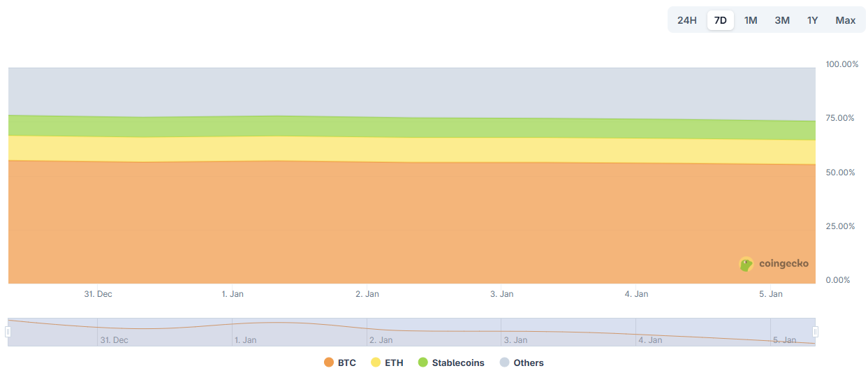Choose the 1M time range
The image size is (868, 373).
click(751, 20)
